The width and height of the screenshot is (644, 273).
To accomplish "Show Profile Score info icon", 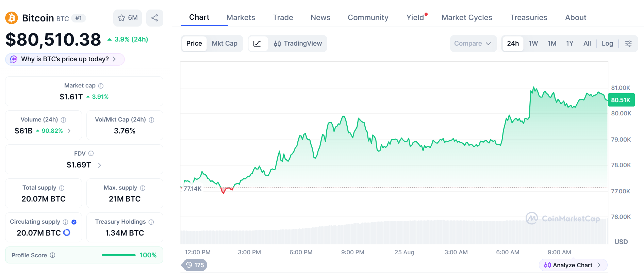I will [52, 255].
